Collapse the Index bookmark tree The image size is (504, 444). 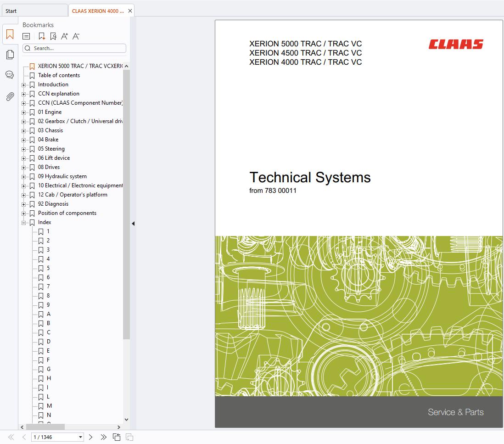24,223
